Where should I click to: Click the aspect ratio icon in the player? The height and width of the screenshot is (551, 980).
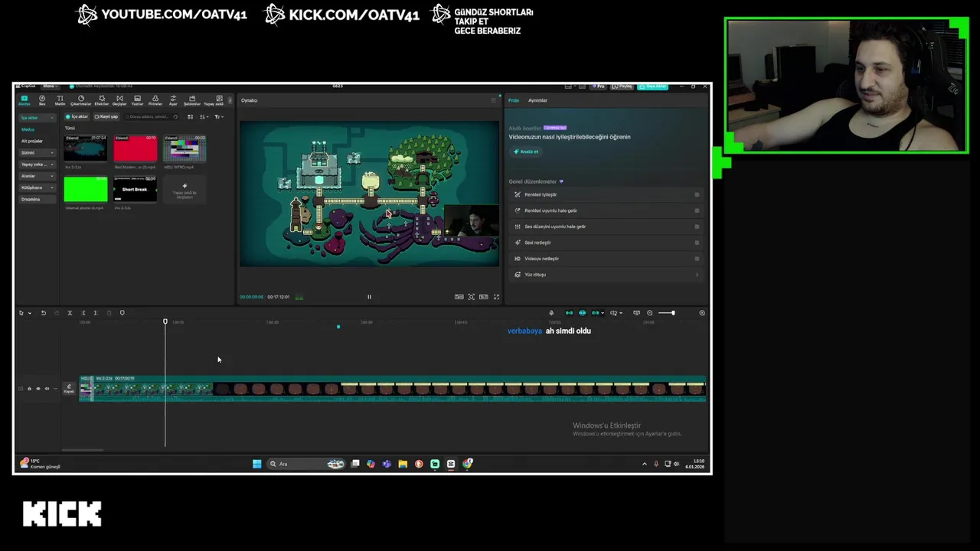(x=484, y=297)
